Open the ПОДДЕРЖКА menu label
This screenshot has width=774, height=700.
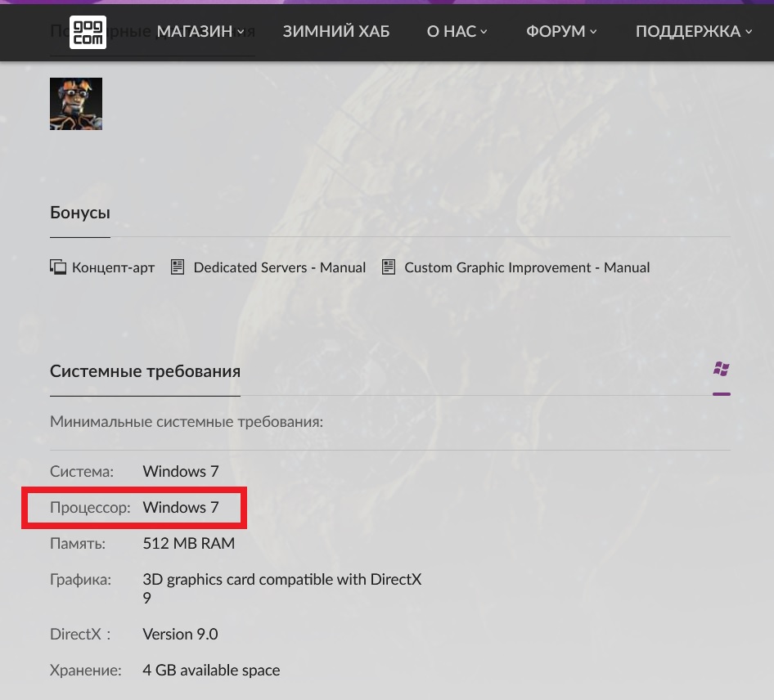coord(688,32)
